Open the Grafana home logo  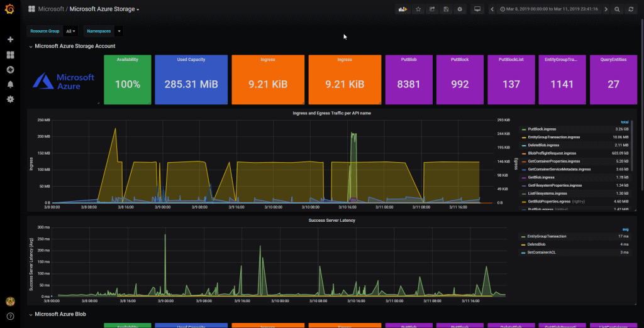10,9
